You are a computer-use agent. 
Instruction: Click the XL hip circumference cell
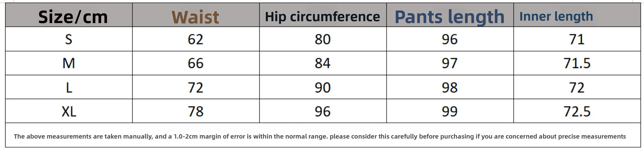322,111
